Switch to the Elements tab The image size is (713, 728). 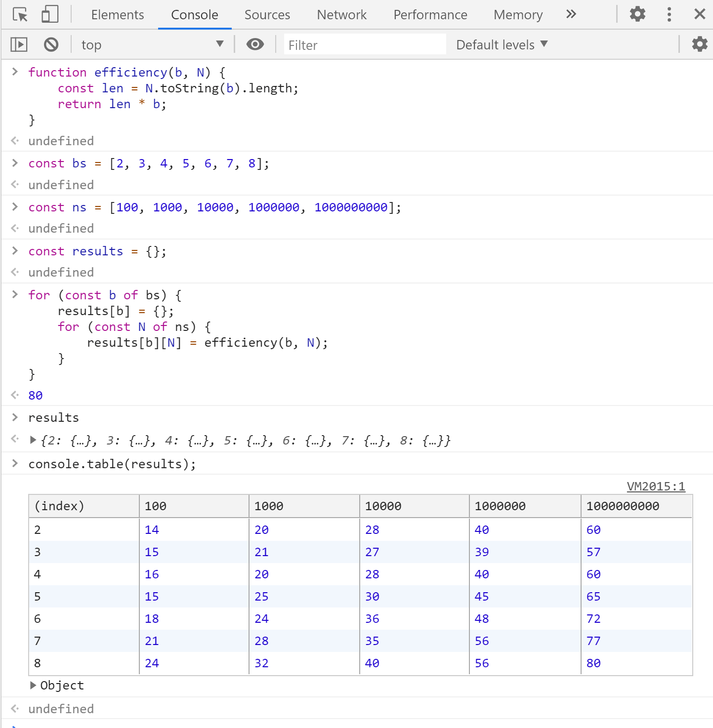(x=118, y=15)
